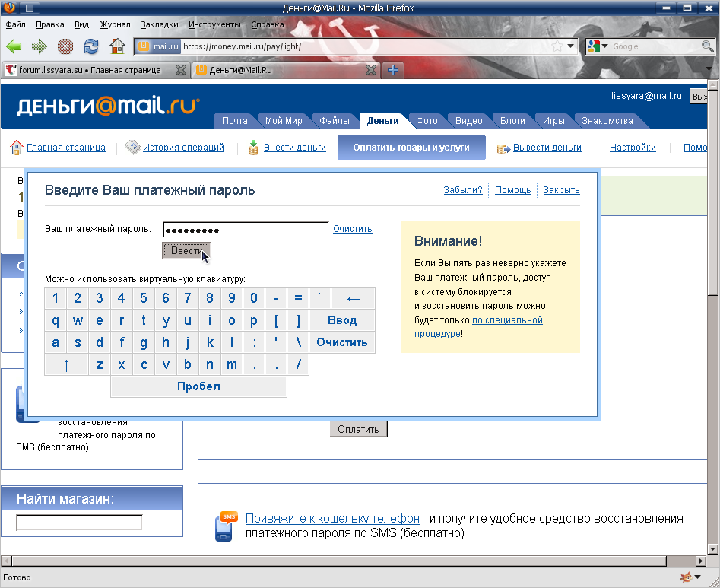
Task: Click the Вывести деньги icon
Action: point(503,148)
